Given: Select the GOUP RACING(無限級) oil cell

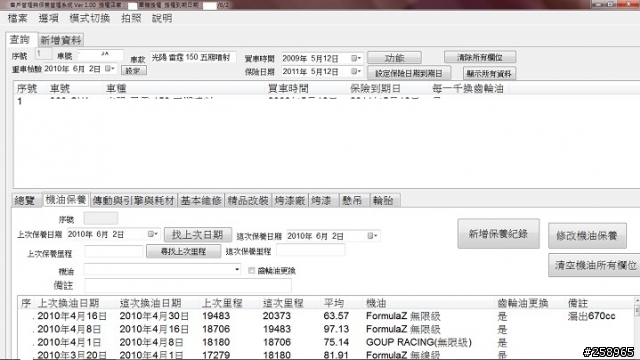Looking at the screenshot, I should (419, 342).
